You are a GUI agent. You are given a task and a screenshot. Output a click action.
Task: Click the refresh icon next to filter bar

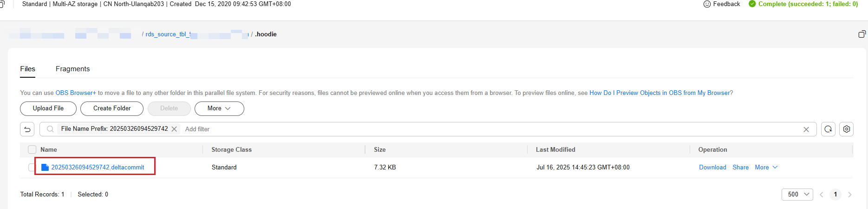pyautogui.click(x=828, y=129)
